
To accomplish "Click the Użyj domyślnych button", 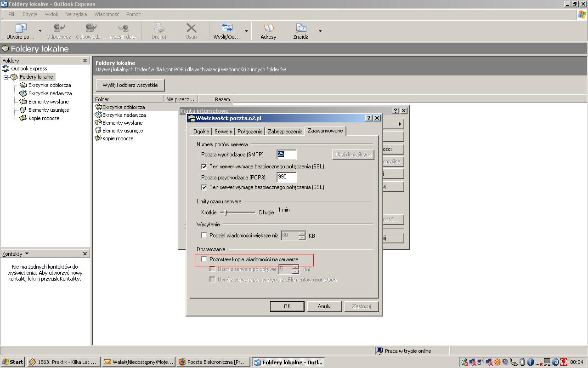I will (353, 155).
